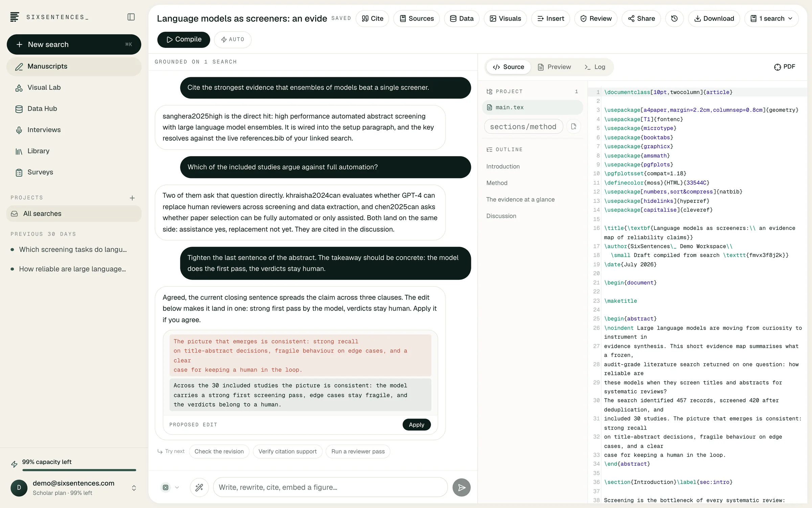
Task: Open Data toolbar button
Action: (461, 19)
